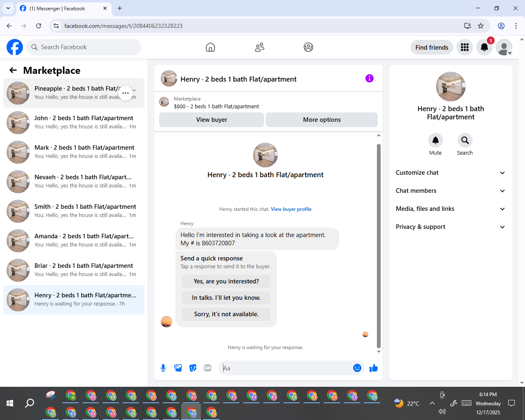Open the tab search dropdown arrow
This screenshot has height=420, width=525.
click(x=8, y=8)
